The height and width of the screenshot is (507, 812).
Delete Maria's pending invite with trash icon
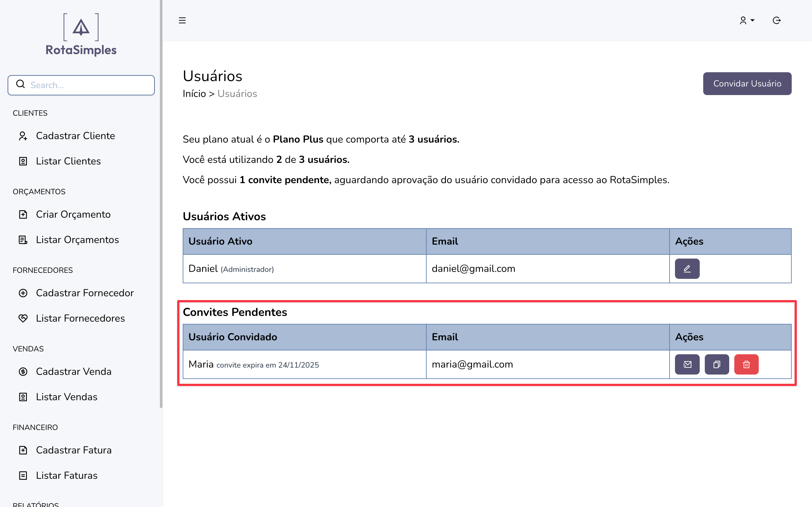point(746,364)
